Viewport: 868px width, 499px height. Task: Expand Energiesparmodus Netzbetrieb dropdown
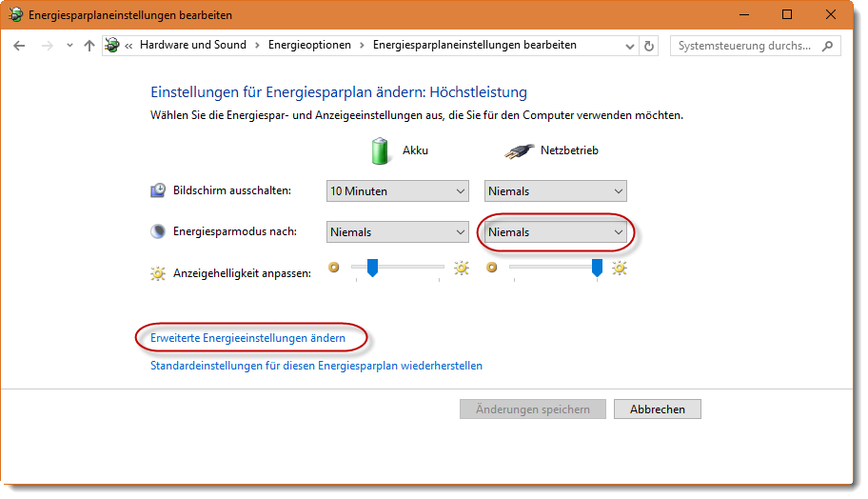click(x=555, y=232)
